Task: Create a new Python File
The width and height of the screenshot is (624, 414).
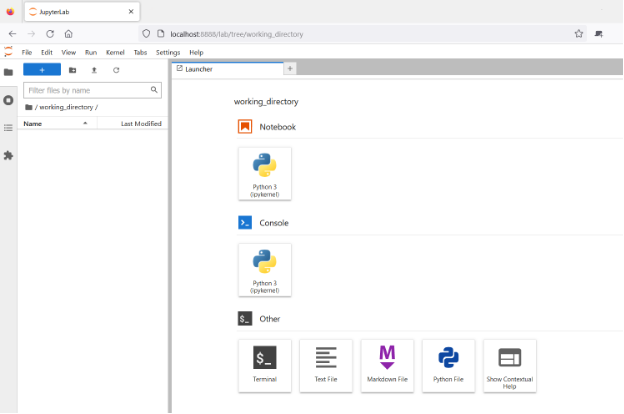Action: pyautogui.click(x=448, y=365)
